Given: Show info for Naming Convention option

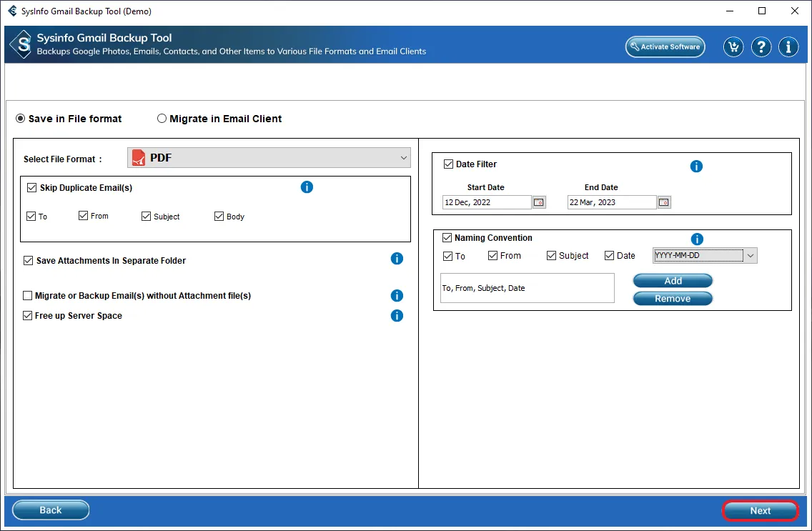Looking at the screenshot, I should tap(697, 239).
